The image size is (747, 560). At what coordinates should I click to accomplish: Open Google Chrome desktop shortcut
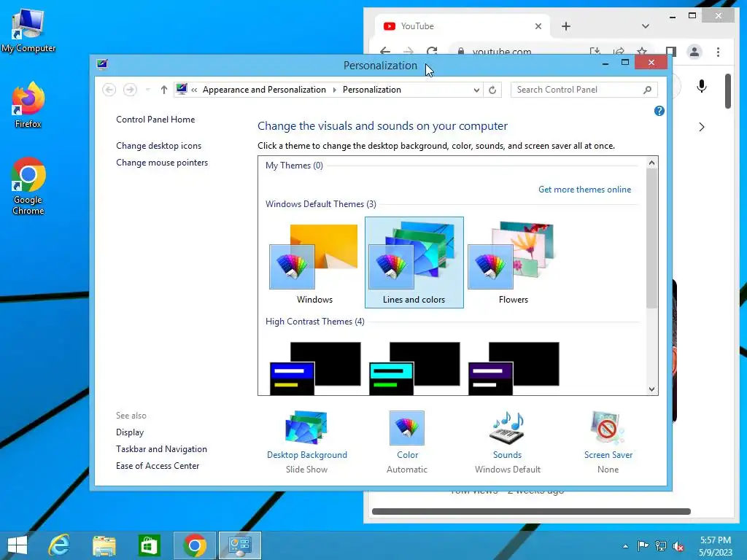(28, 186)
